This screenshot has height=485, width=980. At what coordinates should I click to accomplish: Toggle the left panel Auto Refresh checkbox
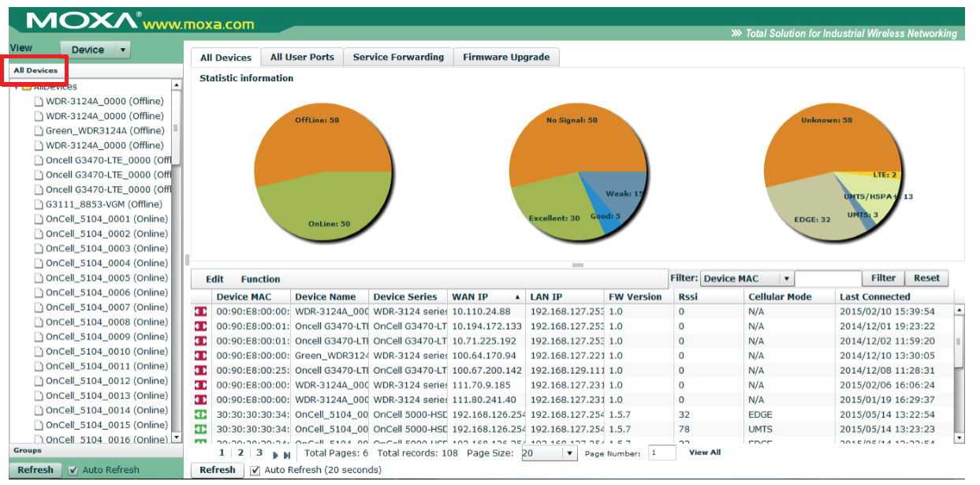click(73, 471)
